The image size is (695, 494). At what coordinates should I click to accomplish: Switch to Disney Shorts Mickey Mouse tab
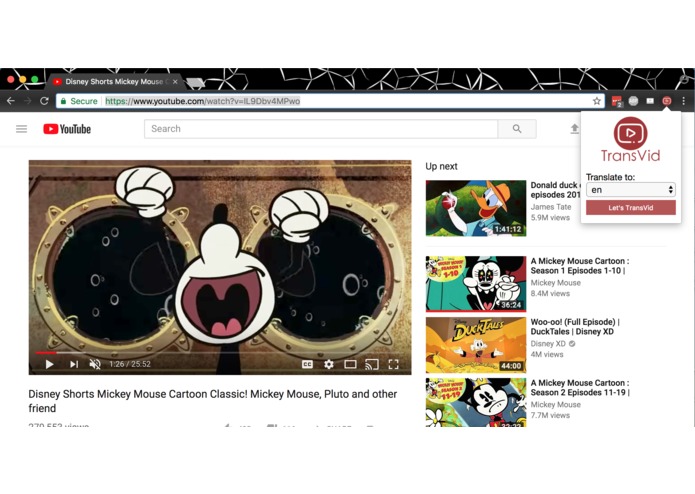[x=114, y=82]
